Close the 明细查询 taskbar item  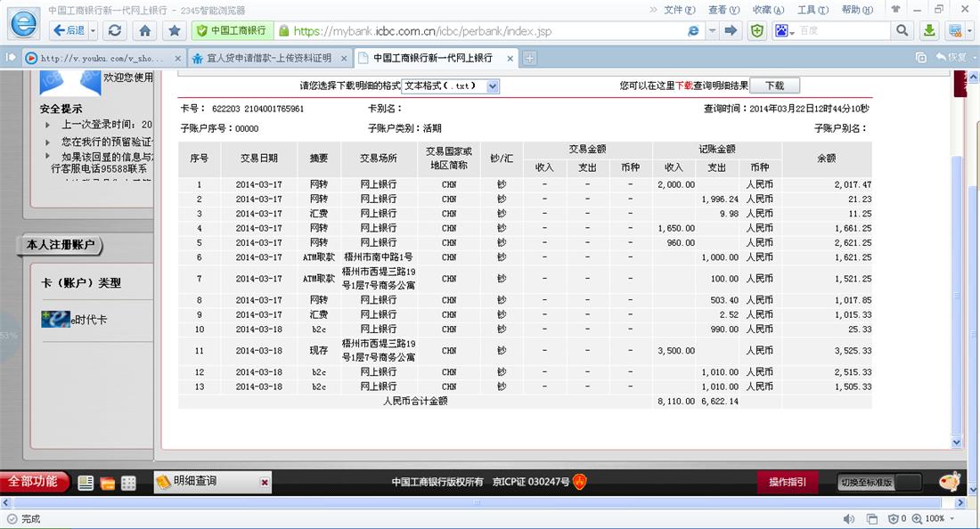[x=265, y=482]
